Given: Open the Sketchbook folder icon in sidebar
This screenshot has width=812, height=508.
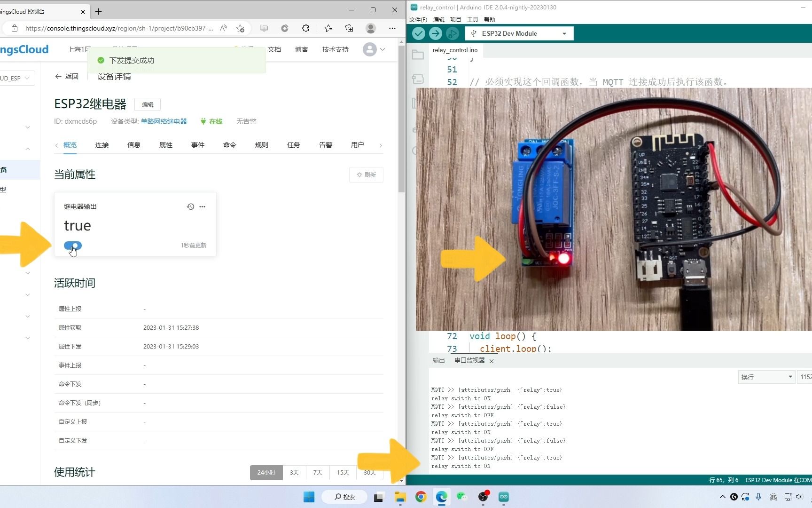Looking at the screenshot, I should pyautogui.click(x=418, y=54).
